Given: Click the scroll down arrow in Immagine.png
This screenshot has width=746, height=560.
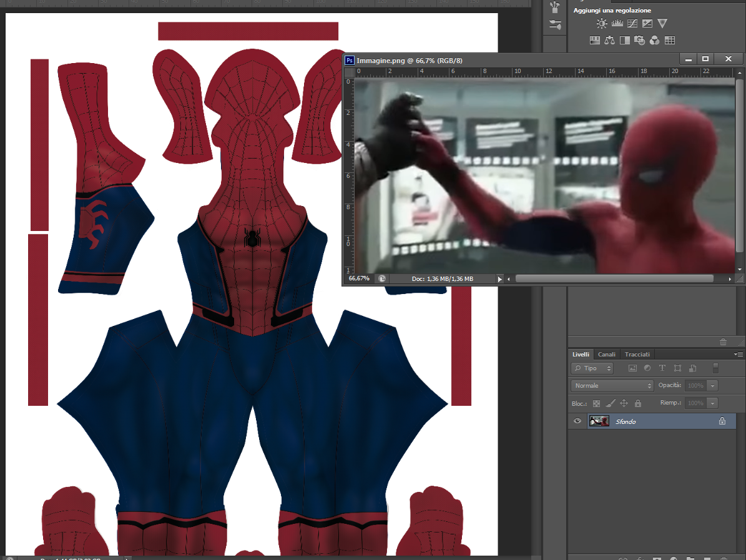Looking at the screenshot, I should [x=739, y=270].
